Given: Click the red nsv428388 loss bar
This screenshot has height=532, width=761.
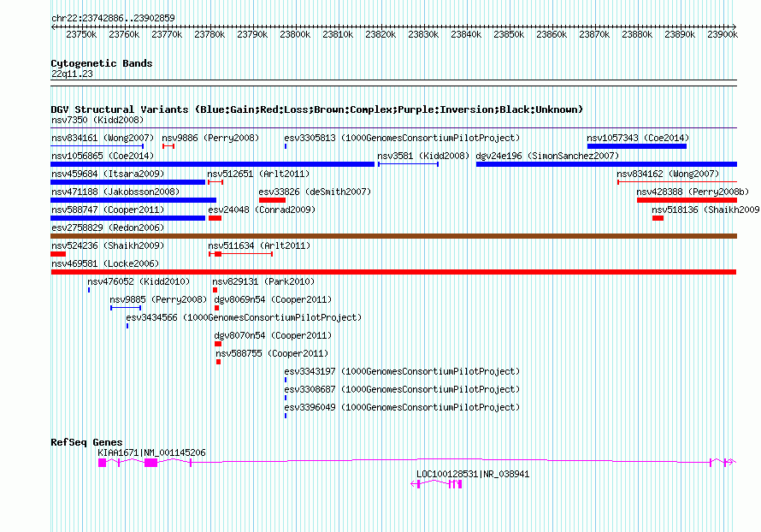Looking at the screenshot, I should click(x=687, y=200).
